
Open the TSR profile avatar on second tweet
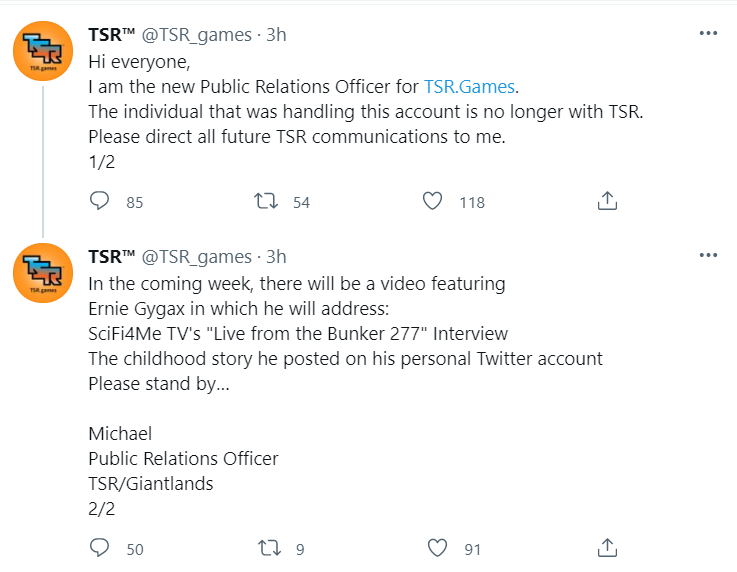pyautogui.click(x=42, y=274)
